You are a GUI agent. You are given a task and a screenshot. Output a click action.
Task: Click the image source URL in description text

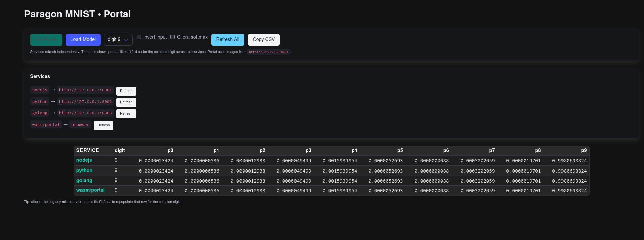click(x=269, y=52)
